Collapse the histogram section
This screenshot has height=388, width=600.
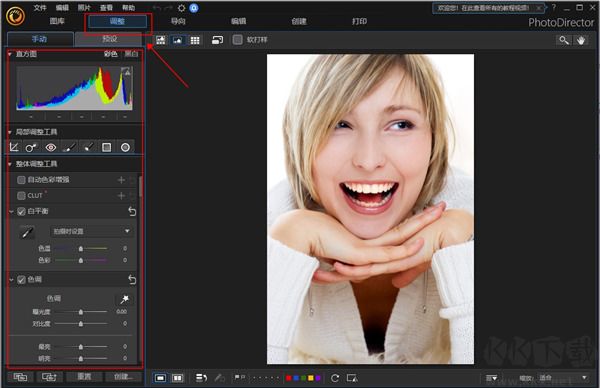(x=10, y=54)
